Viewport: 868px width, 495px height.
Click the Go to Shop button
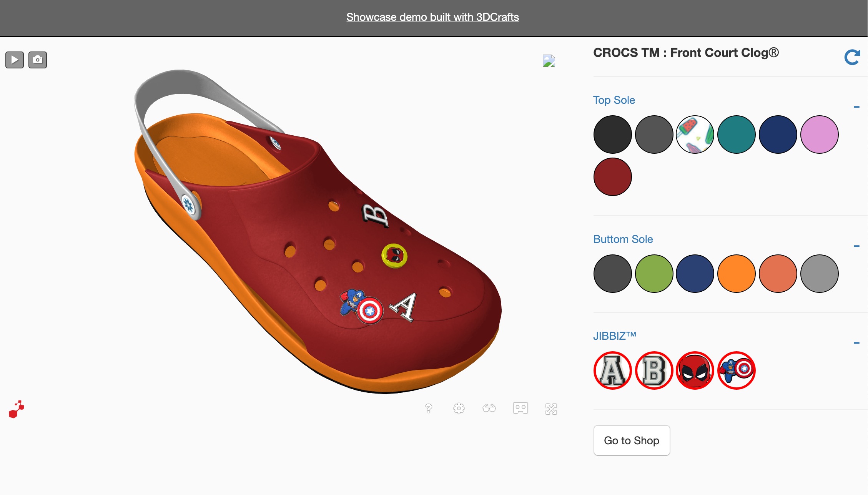[632, 440]
